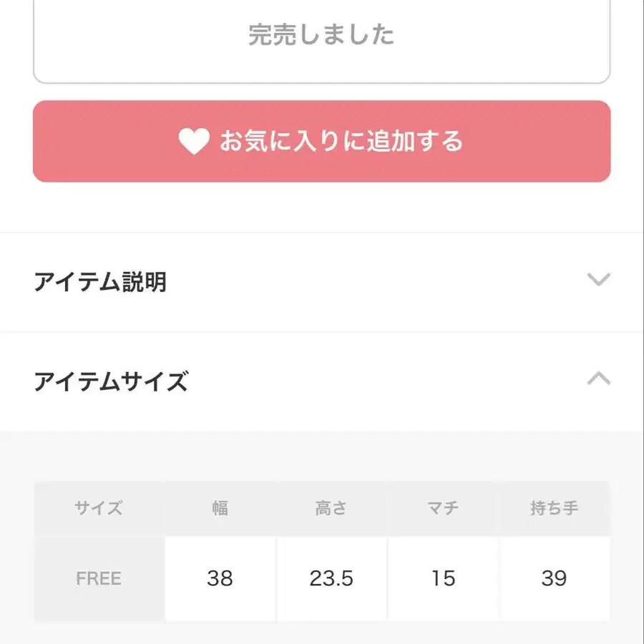Expand the アイテム説明 chevron arrow
The width and height of the screenshot is (644, 644).
pyautogui.click(x=598, y=280)
